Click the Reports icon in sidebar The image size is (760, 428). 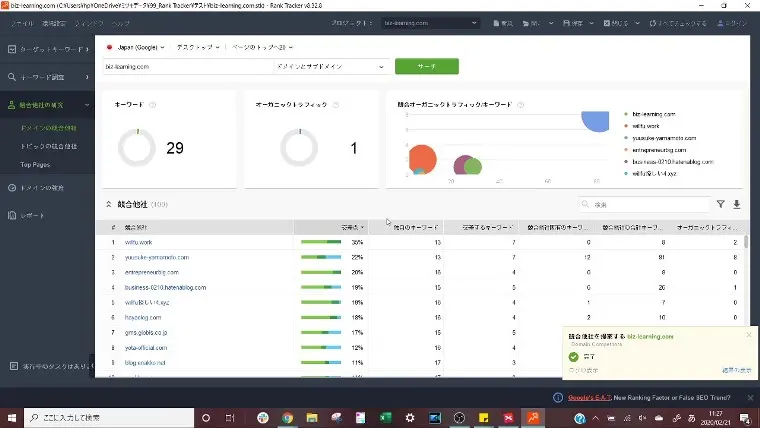[x=10, y=215]
